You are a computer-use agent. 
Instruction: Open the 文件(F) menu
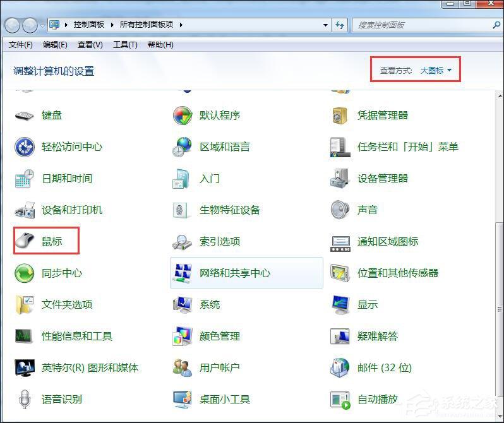(21, 45)
